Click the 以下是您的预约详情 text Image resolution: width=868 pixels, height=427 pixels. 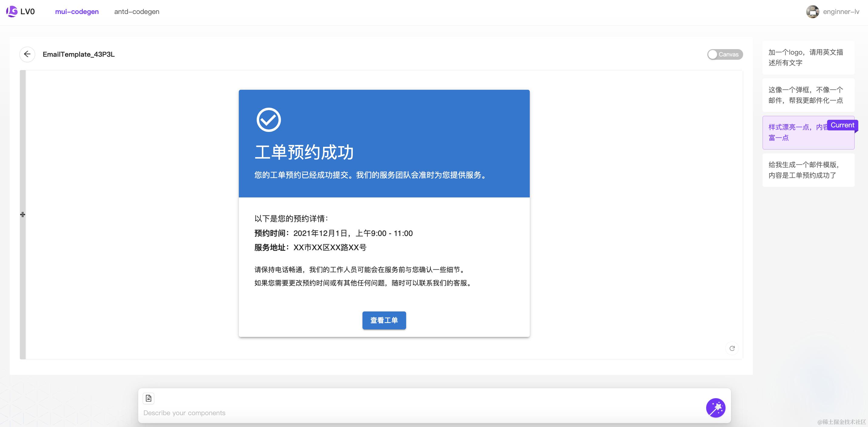(291, 219)
